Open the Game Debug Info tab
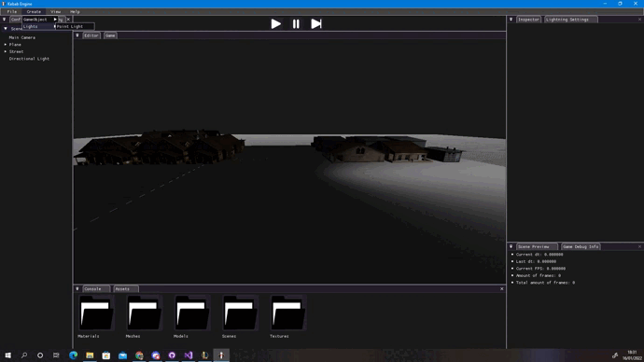Image resolution: width=644 pixels, height=362 pixels. pos(581,246)
